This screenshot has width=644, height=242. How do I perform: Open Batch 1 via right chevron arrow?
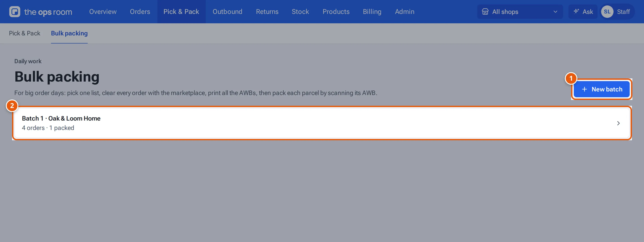pos(618,123)
